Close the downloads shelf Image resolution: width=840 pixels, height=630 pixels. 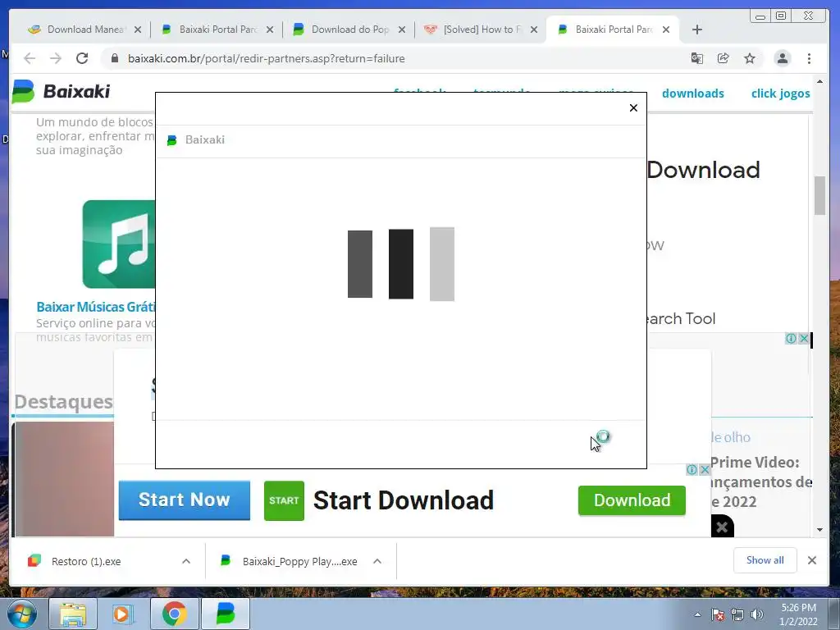[x=812, y=560]
